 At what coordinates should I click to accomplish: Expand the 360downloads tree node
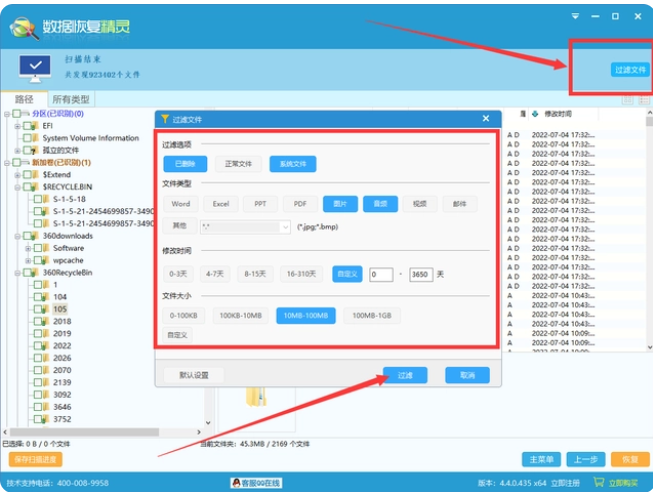[17, 236]
